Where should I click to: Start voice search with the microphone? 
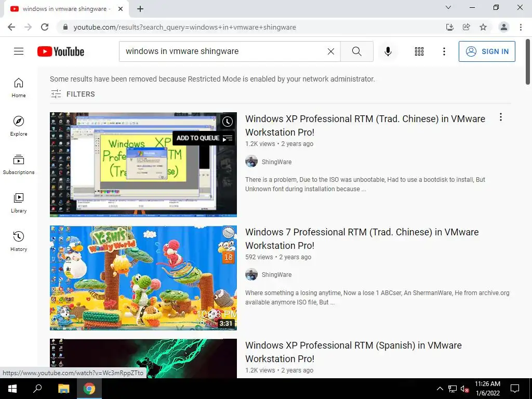point(388,51)
